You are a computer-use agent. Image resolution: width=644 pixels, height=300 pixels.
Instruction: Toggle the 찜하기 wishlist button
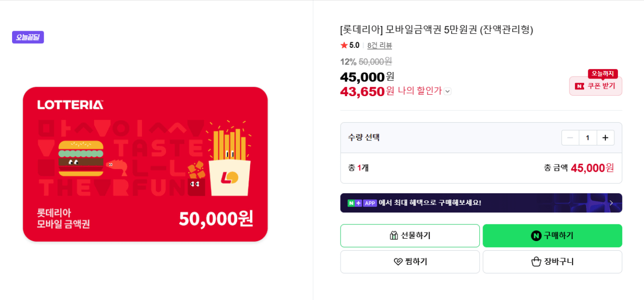[410, 262]
